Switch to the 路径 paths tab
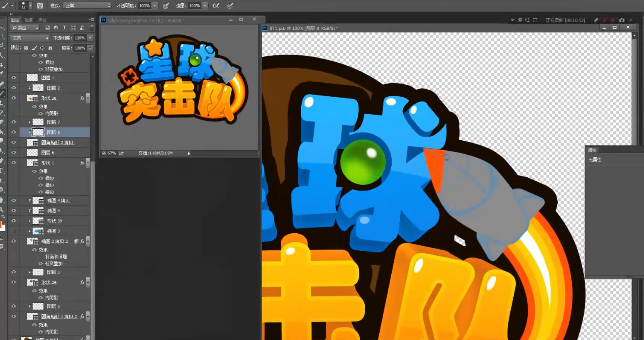Image resolution: width=644 pixels, height=340 pixels. point(42,20)
